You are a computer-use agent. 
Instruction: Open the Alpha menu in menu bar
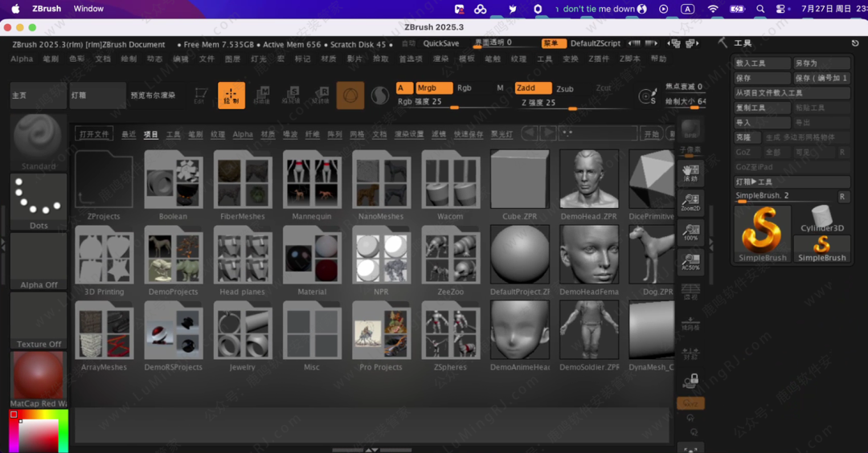(22, 59)
